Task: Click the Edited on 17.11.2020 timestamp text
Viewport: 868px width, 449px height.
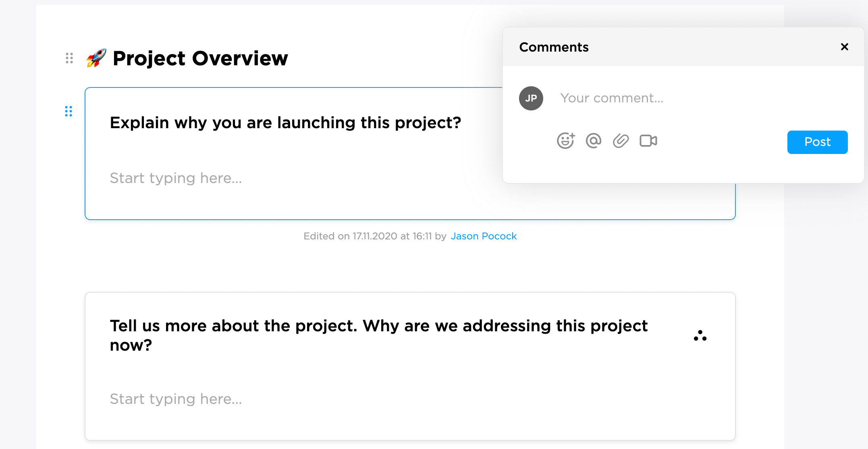Action: [374, 236]
